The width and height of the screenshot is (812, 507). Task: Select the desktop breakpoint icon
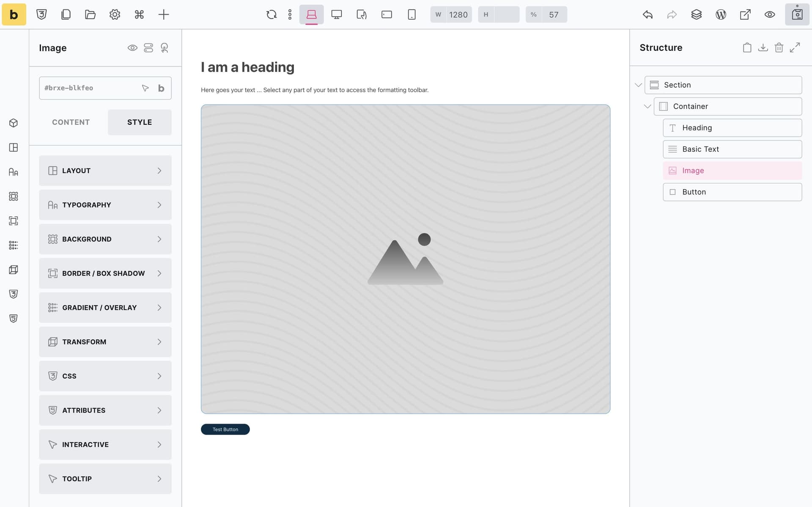[337, 14]
